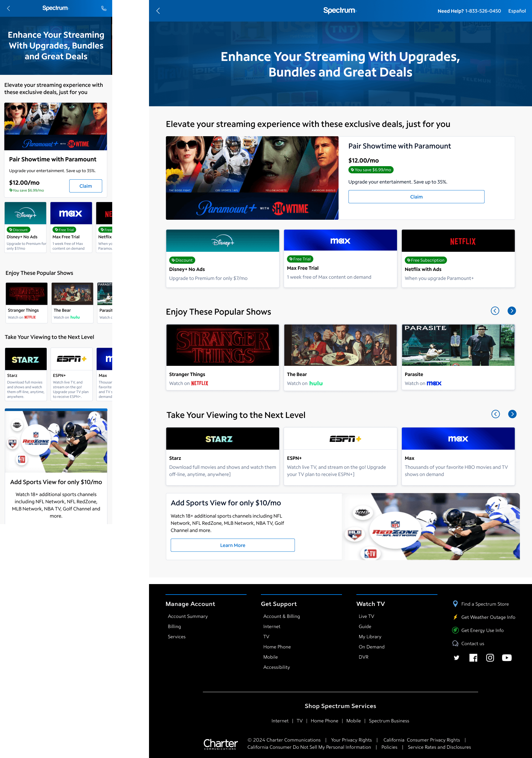Tap the back arrow in mobile header
Image resolution: width=532 pixels, height=758 pixels.
(x=9, y=8)
